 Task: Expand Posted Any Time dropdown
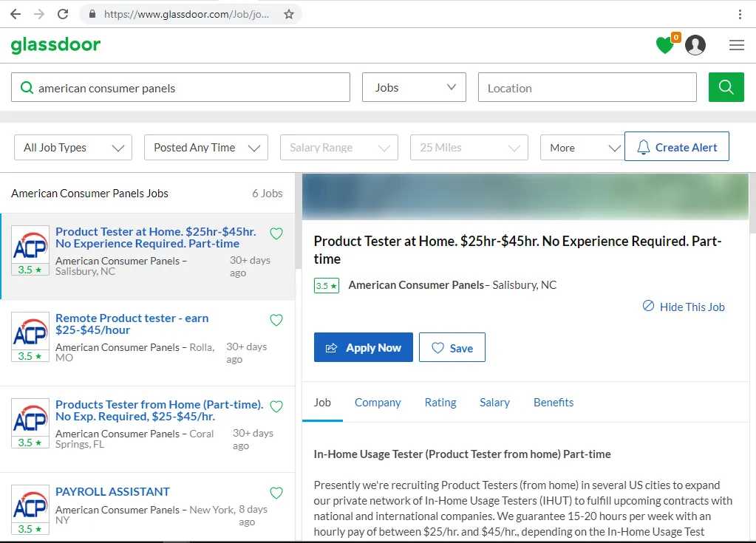pos(206,148)
